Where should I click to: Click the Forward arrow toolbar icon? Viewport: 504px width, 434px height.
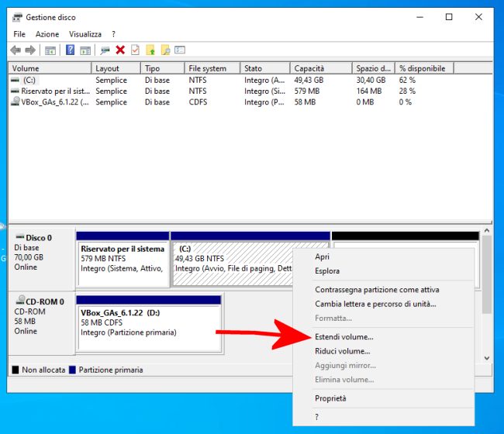(30, 50)
